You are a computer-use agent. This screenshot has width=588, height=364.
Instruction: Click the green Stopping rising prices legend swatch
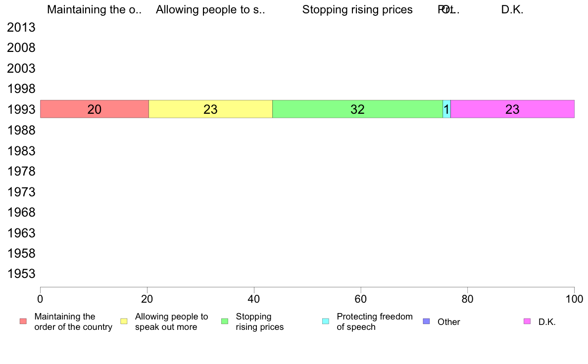pyautogui.click(x=225, y=321)
